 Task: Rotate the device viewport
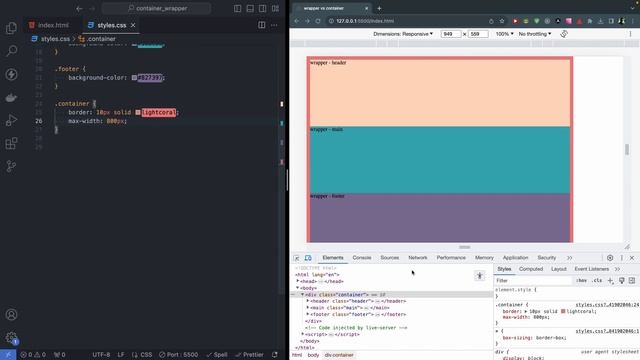[564, 34]
